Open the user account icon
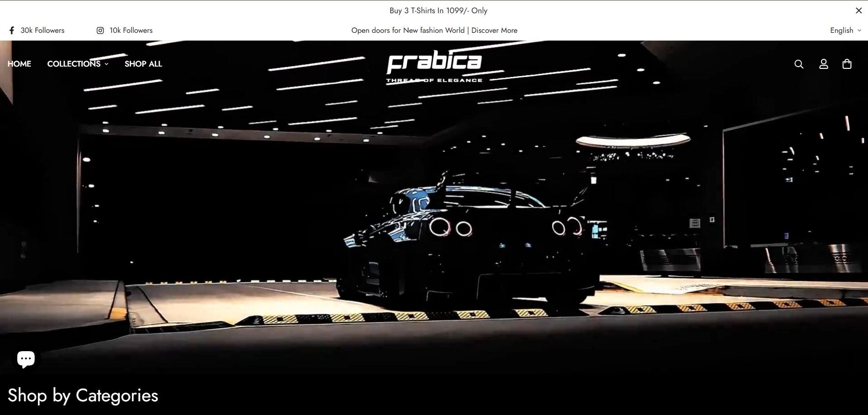Image resolution: width=868 pixels, height=415 pixels. [x=823, y=64]
